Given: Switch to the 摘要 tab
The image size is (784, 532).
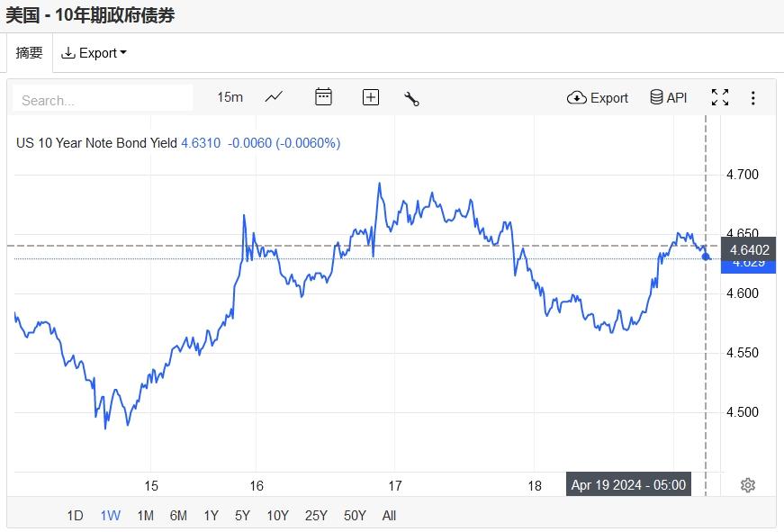Looking at the screenshot, I should coord(29,53).
